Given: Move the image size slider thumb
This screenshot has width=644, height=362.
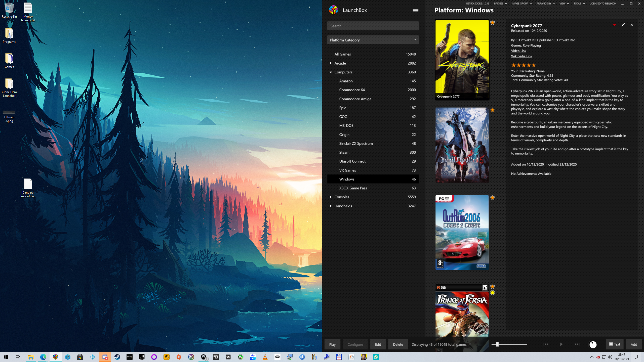Looking at the screenshot, I should click(497, 344).
